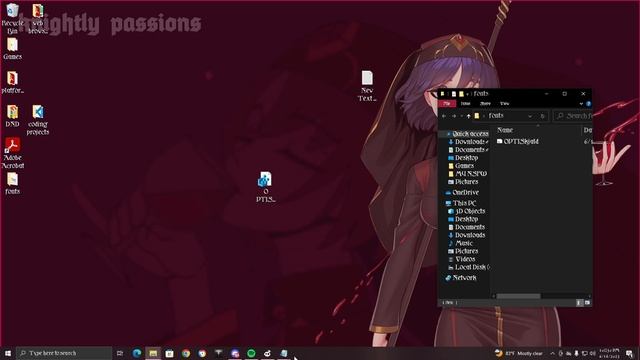Open Videos under This PC
The image size is (640, 360).
[x=462, y=259]
